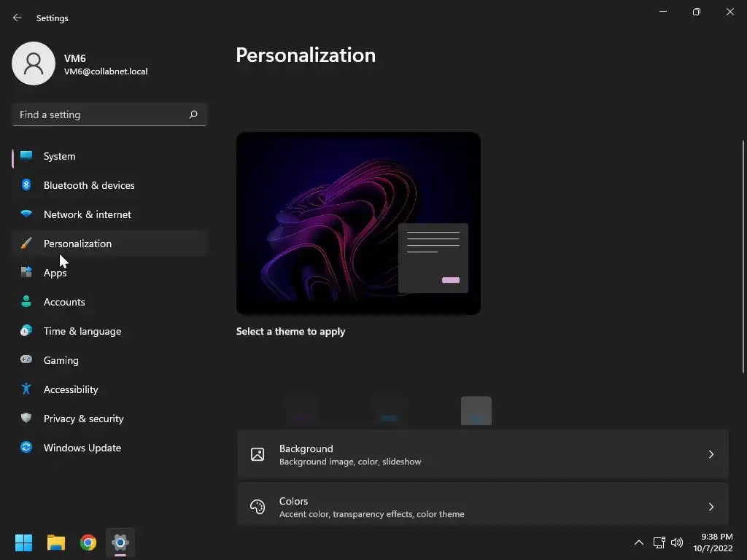
Task: Open Time & language settings
Action: tap(109, 331)
